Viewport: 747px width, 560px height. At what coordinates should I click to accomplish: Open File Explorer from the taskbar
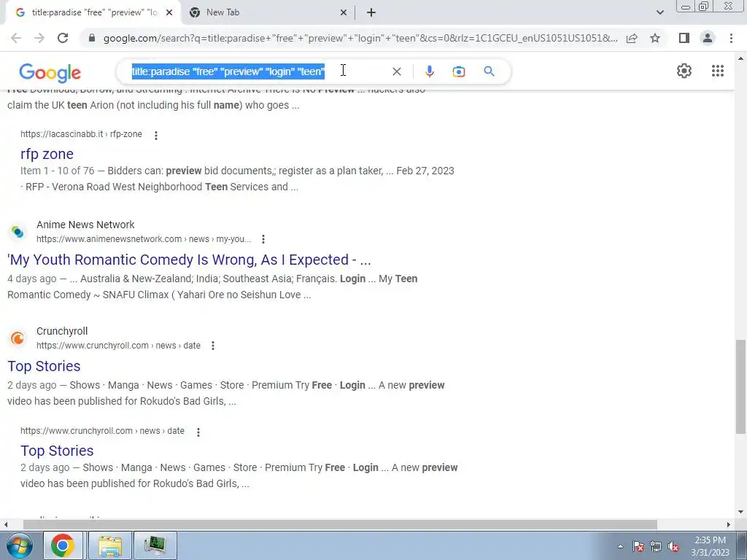coord(110,545)
